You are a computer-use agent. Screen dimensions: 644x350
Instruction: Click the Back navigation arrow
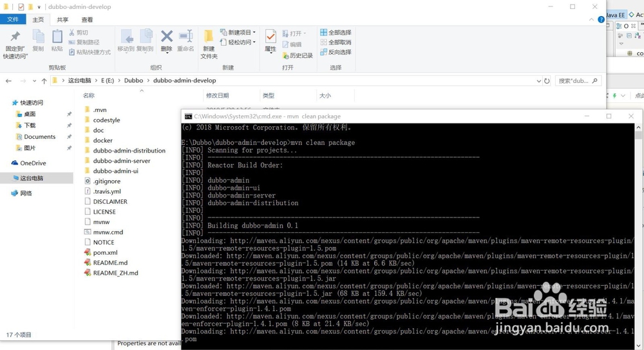coord(8,81)
